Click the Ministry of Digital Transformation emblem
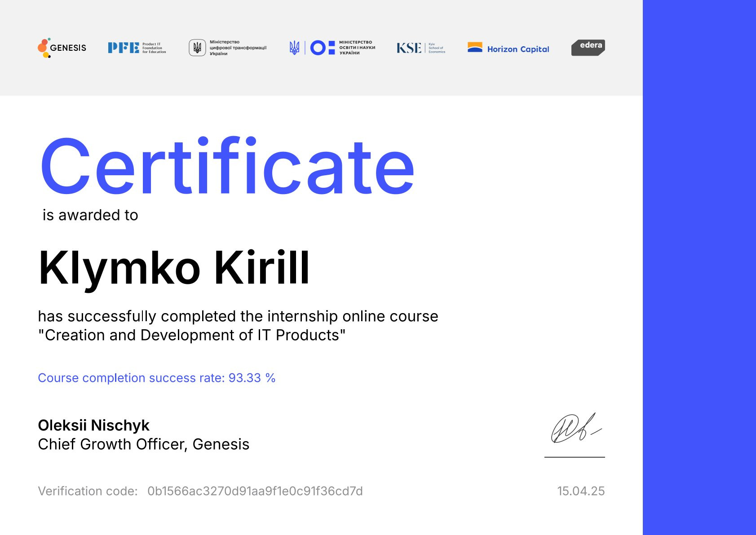 tap(197, 48)
